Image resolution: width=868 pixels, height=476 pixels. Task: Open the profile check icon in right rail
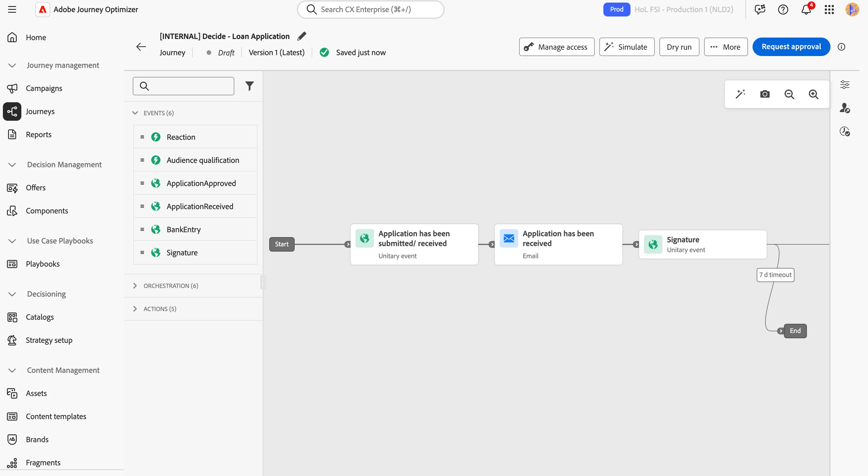[x=844, y=108]
